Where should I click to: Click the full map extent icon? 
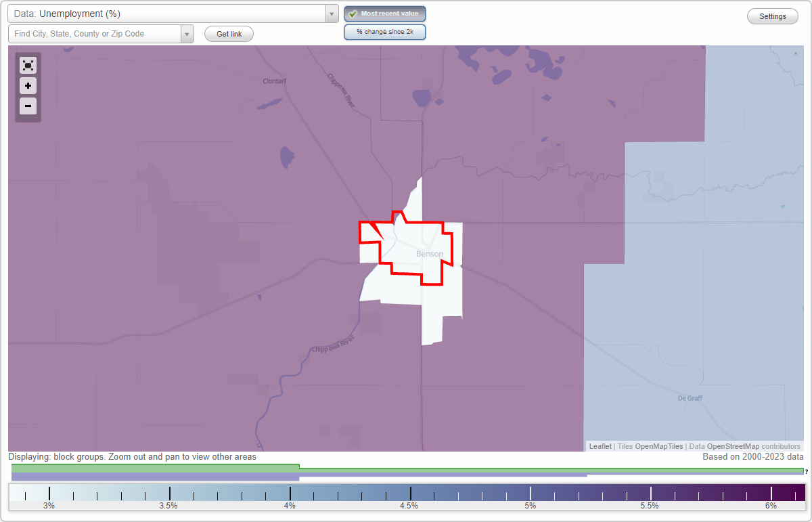[28, 65]
